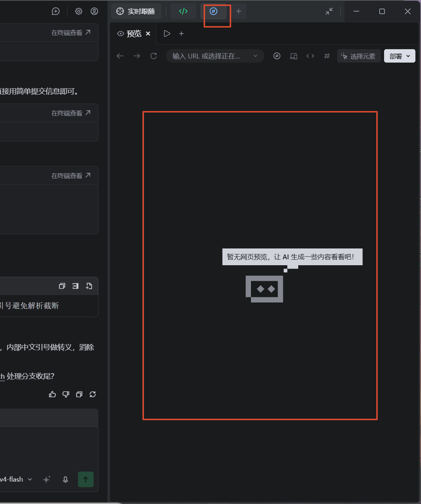Send the message with the green arrow

86,479
